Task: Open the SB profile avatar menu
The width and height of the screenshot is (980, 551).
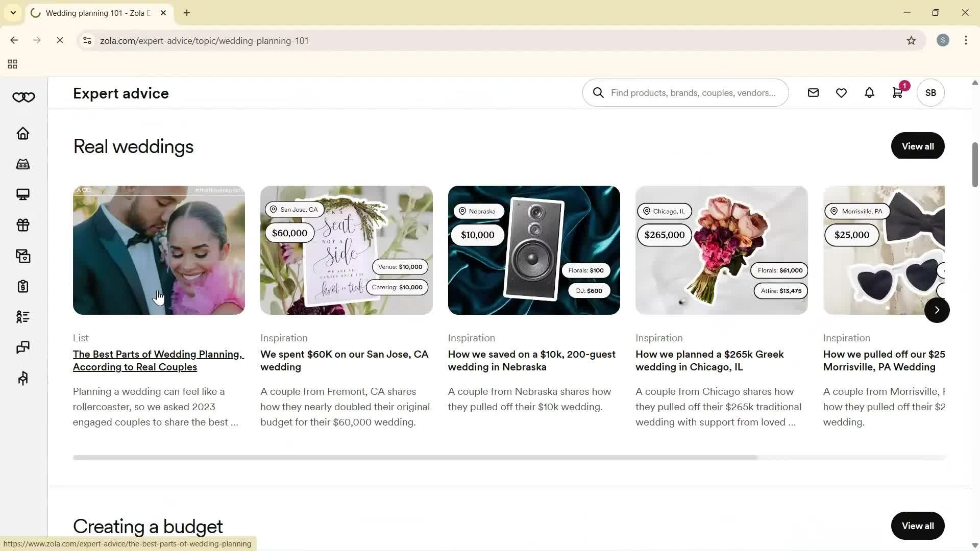Action: 930,92
